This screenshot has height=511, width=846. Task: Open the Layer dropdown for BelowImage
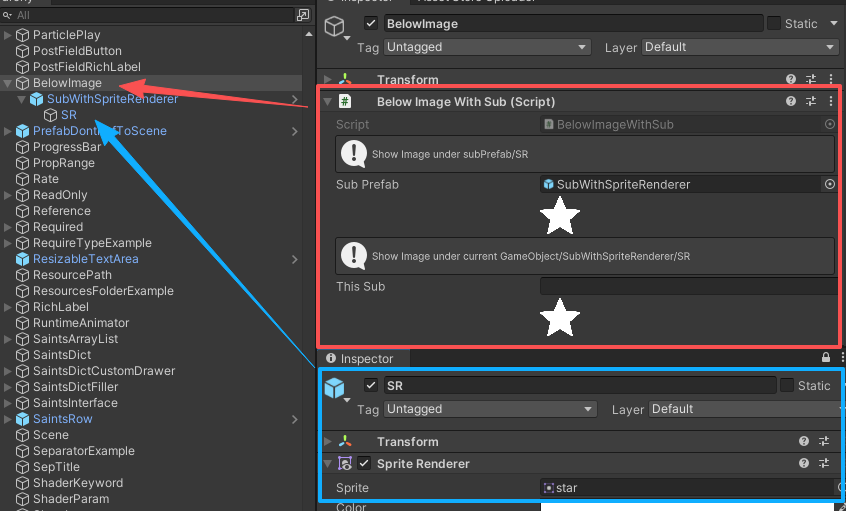[x=740, y=47]
